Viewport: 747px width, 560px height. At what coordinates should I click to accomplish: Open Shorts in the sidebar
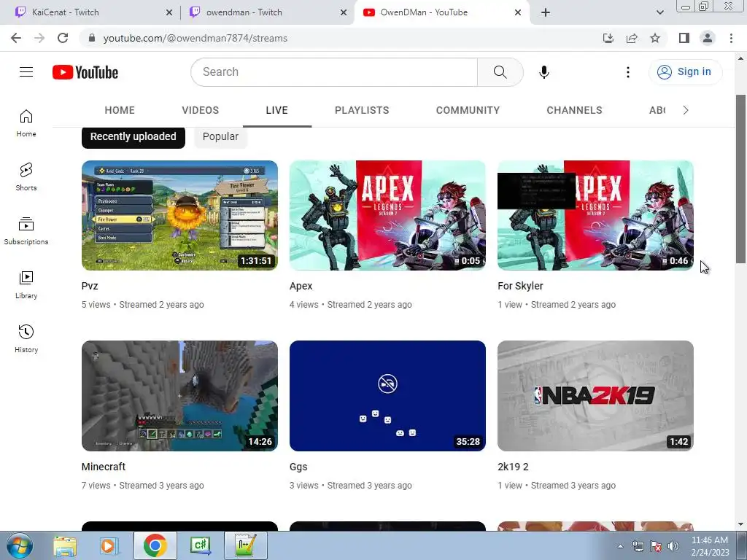26,177
